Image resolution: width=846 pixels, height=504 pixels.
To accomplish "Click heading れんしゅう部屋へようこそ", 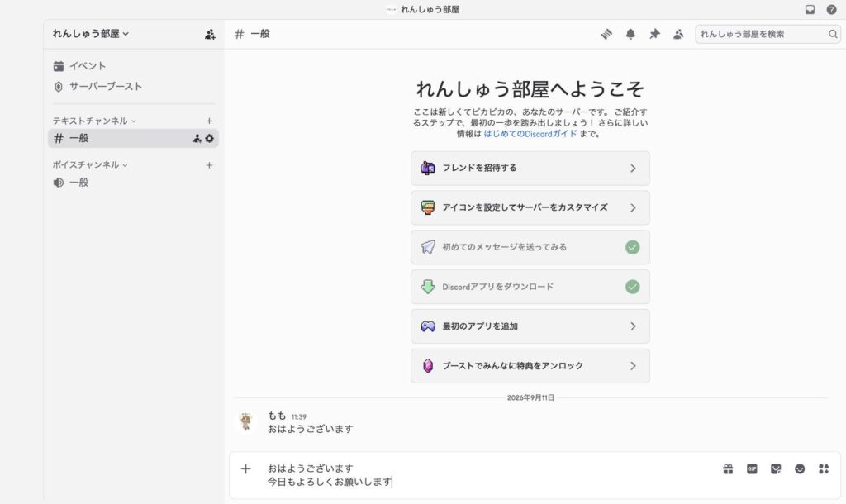I will coord(530,89).
